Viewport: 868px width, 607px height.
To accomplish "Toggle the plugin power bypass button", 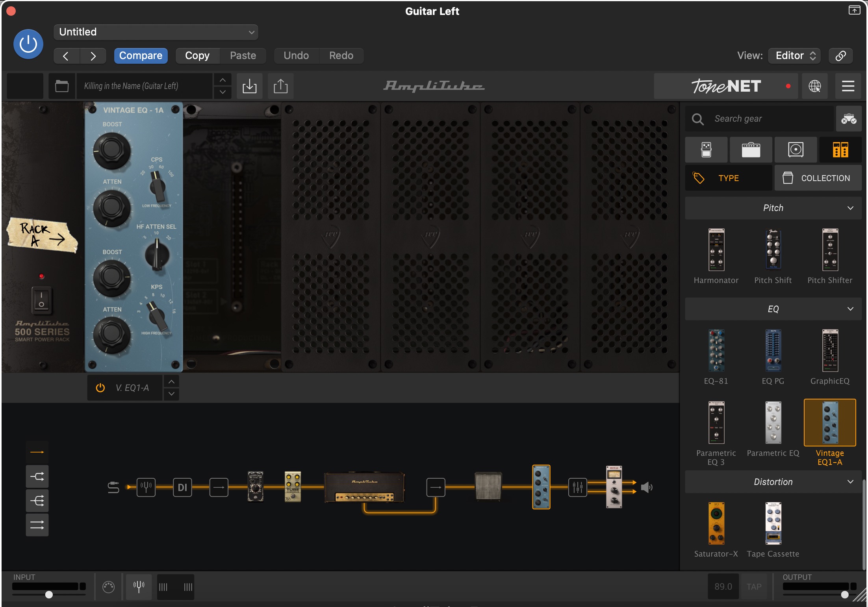I will [x=28, y=44].
